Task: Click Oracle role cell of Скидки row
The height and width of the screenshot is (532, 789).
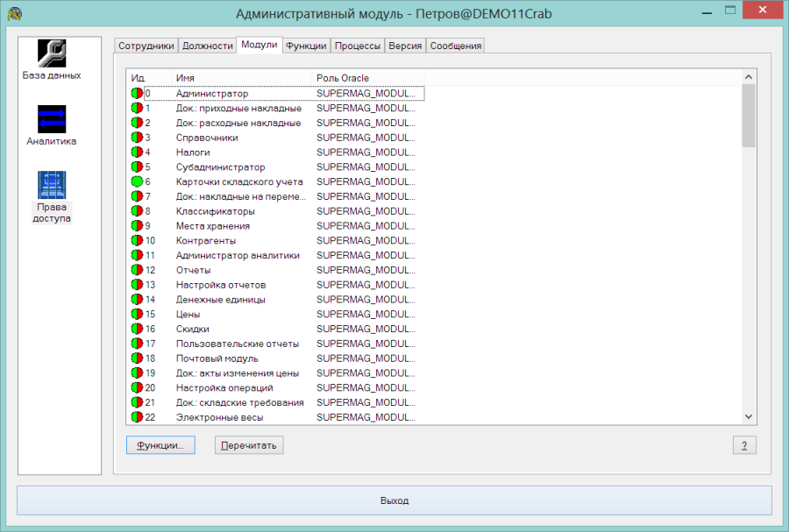Action: 366,329
